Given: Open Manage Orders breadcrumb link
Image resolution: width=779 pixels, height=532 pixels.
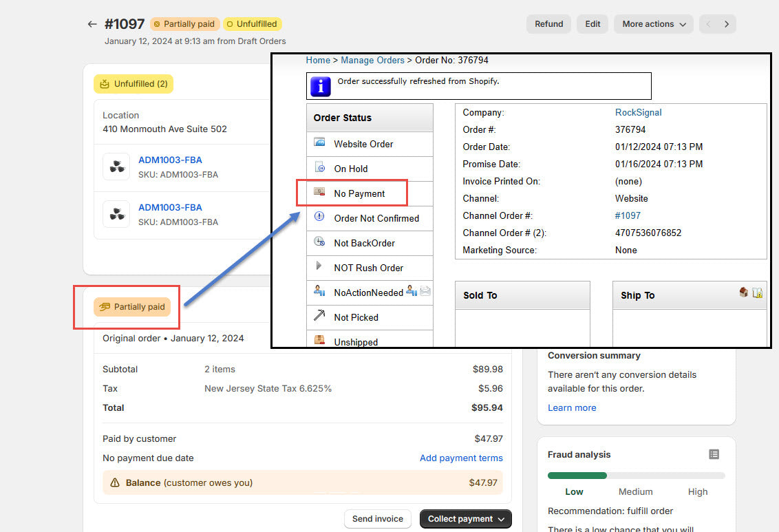Looking at the screenshot, I should (x=372, y=60).
